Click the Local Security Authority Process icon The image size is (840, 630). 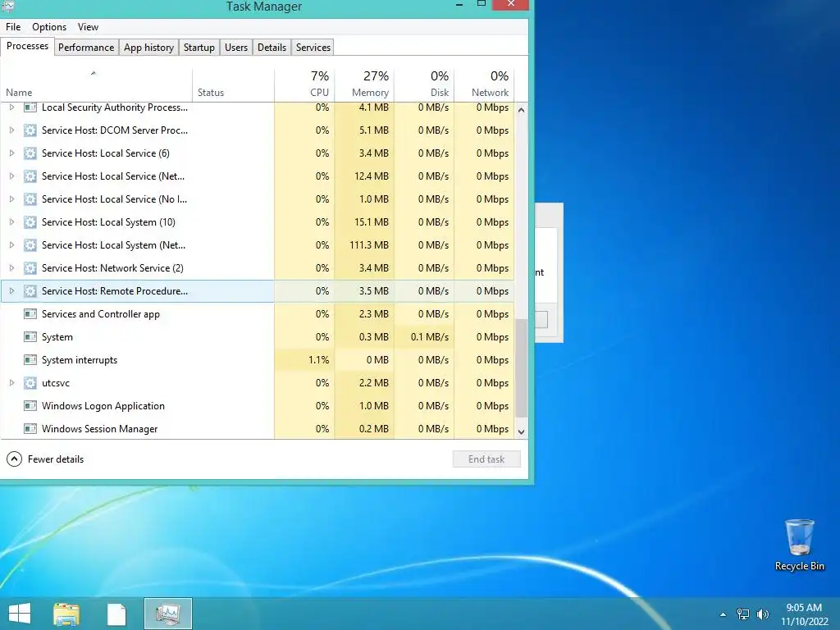(30, 107)
